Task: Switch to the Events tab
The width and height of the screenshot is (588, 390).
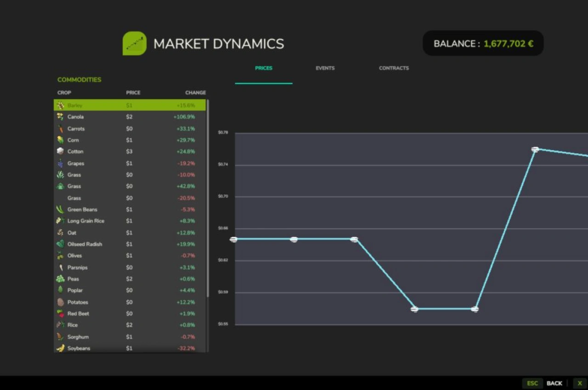Action: (x=325, y=68)
